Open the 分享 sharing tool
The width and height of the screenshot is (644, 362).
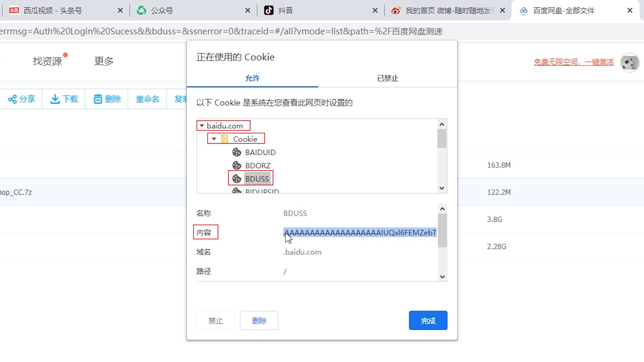click(x=21, y=99)
